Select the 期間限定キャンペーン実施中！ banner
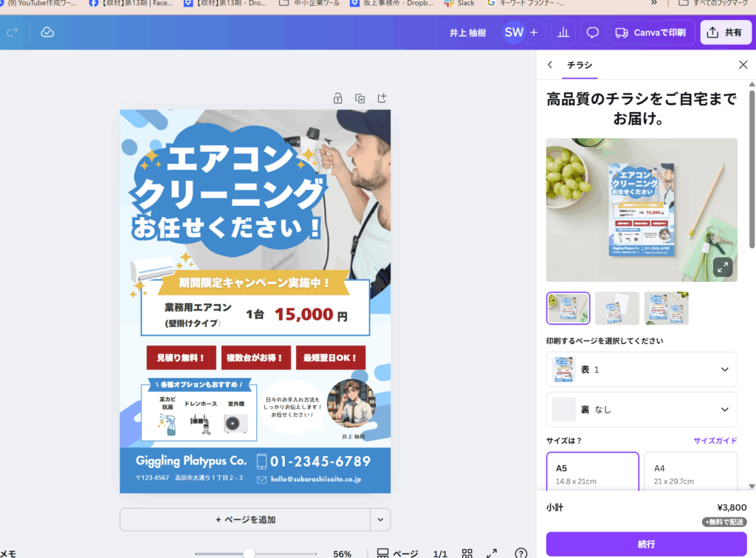 pos(254,283)
